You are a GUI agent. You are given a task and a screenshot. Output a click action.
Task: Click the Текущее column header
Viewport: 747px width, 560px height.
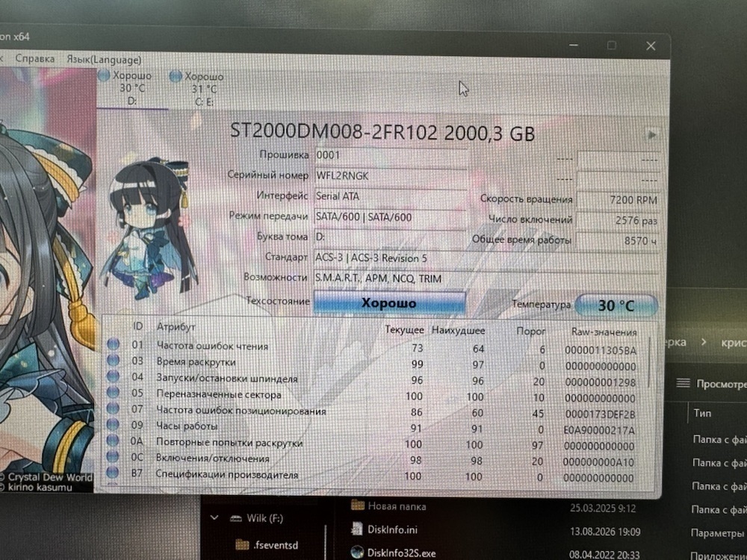pyautogui.click(x=404, y=329)
